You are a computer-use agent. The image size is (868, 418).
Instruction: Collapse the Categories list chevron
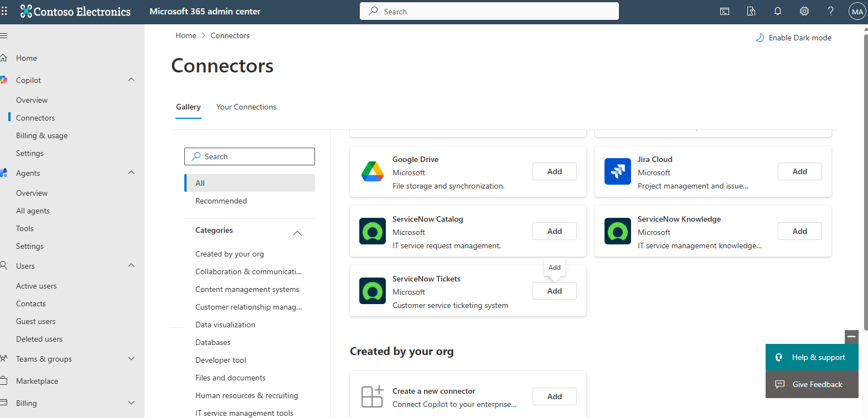pos(297,233)
